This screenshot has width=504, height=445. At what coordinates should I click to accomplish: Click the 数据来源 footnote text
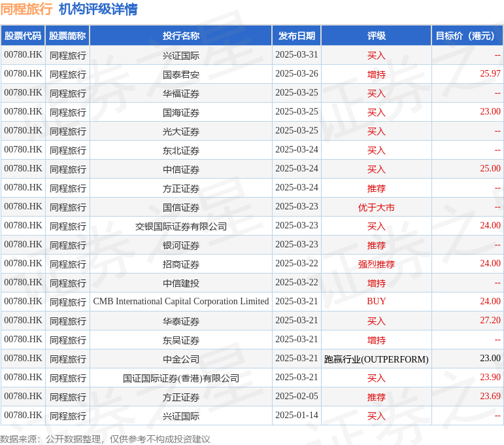pyautogui.click(x=105, y=439)
